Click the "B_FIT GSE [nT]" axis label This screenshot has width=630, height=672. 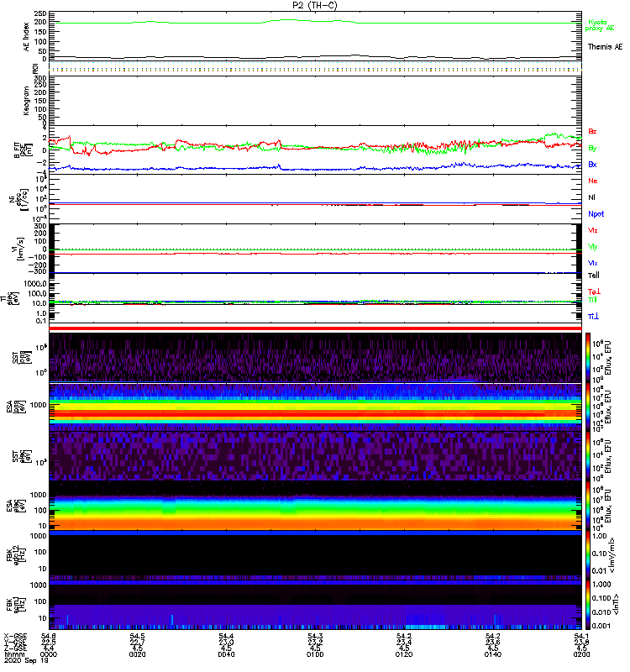point(24,150)
